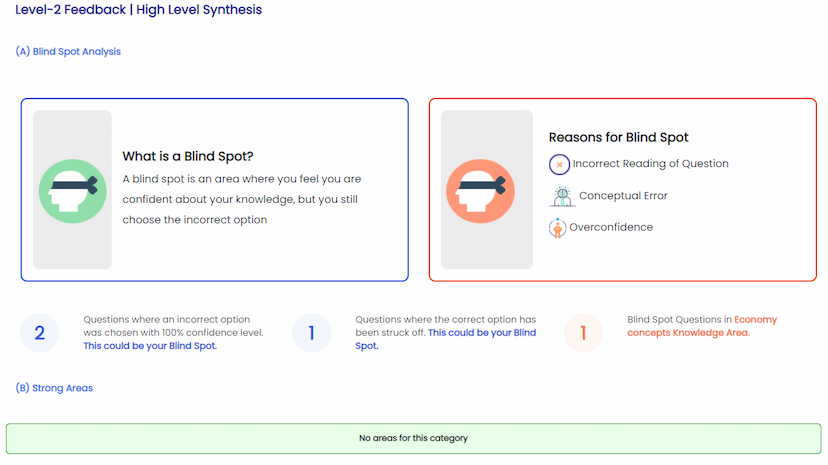Click 'Economy concepts Knowledge Area' text

700,326
